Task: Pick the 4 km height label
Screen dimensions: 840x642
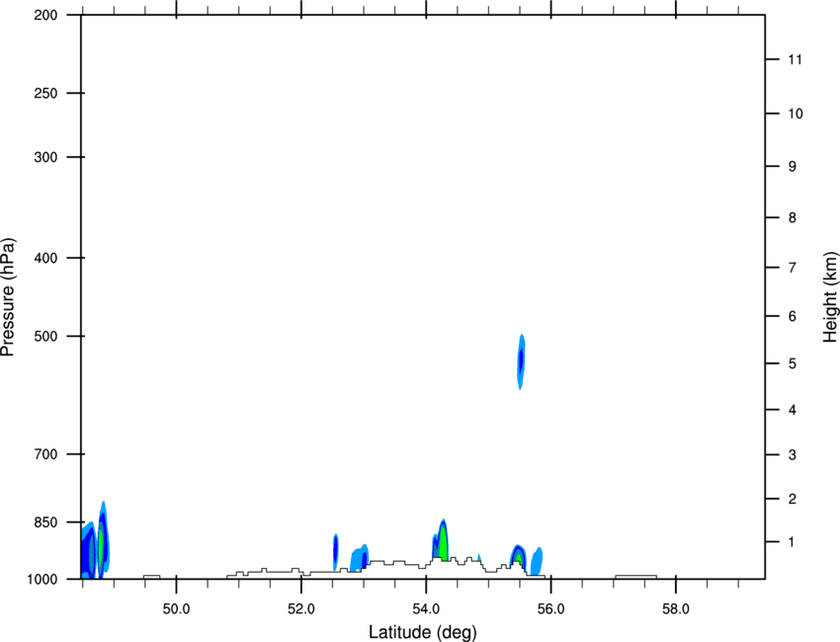Action: click(793, 410)
